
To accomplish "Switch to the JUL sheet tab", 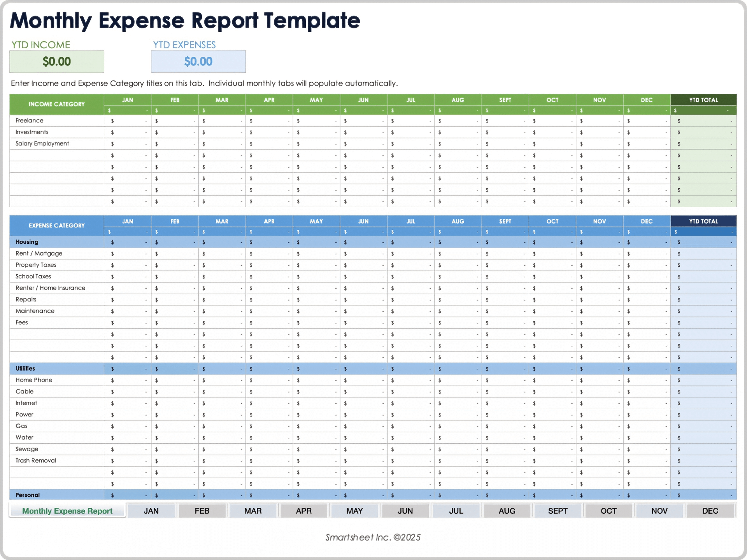I will 456,511.
